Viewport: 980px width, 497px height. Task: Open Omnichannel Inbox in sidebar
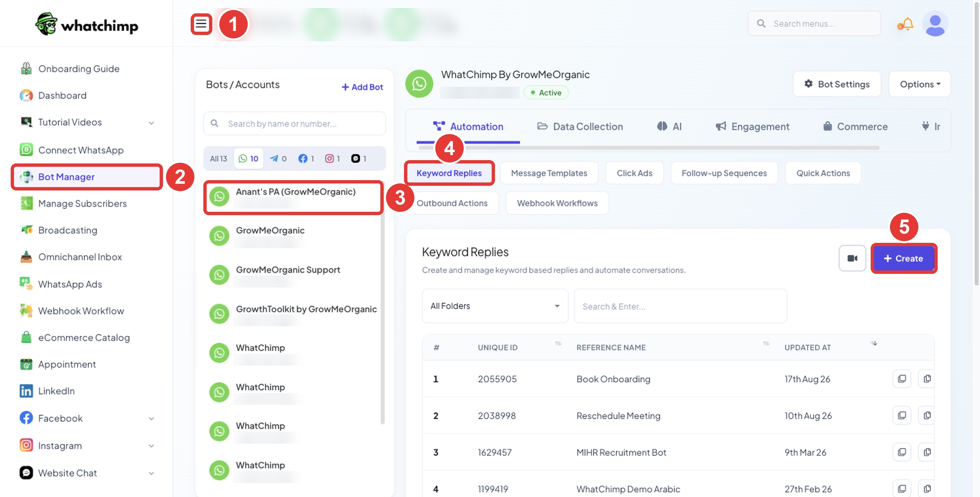coord(80,257)
